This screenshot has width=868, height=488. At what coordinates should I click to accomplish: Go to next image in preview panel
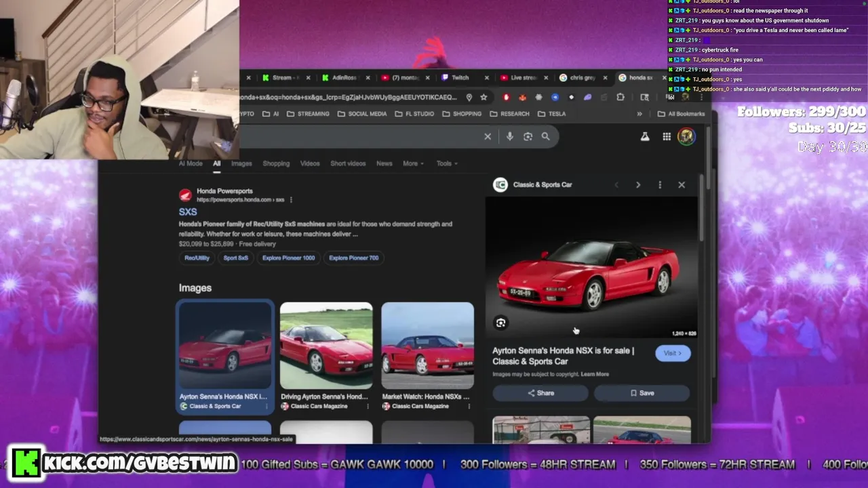637,184
